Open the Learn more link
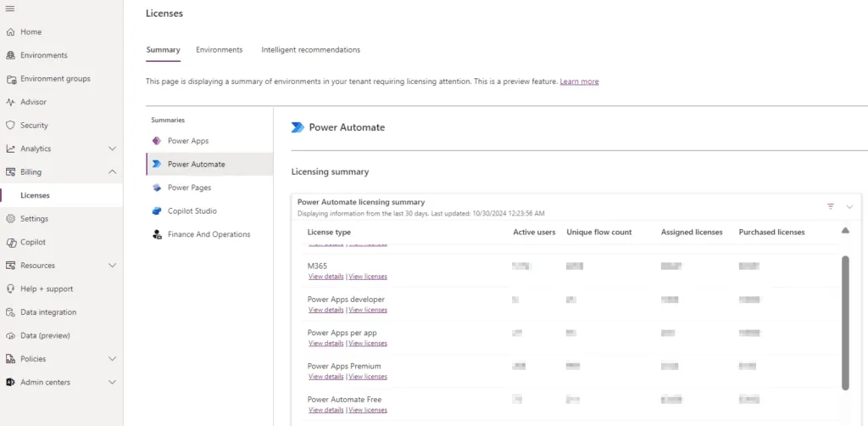This screenshot has height=426, width=868. (x=579, y=81)
